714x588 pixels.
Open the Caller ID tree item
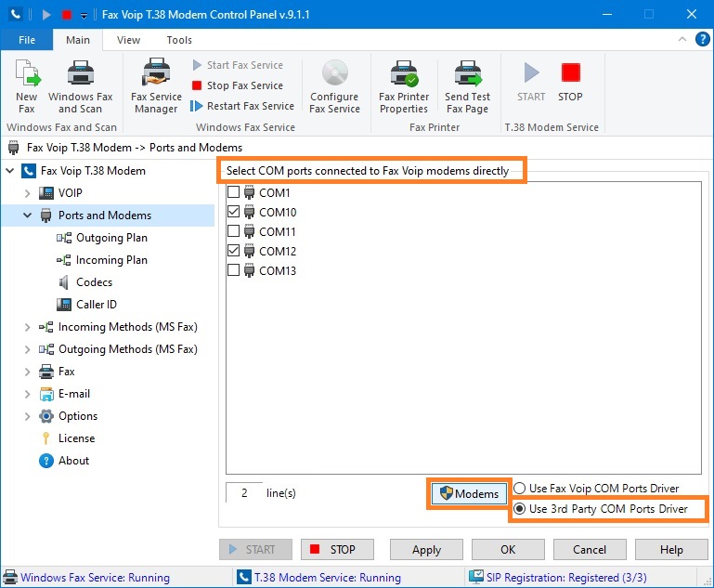96,305
